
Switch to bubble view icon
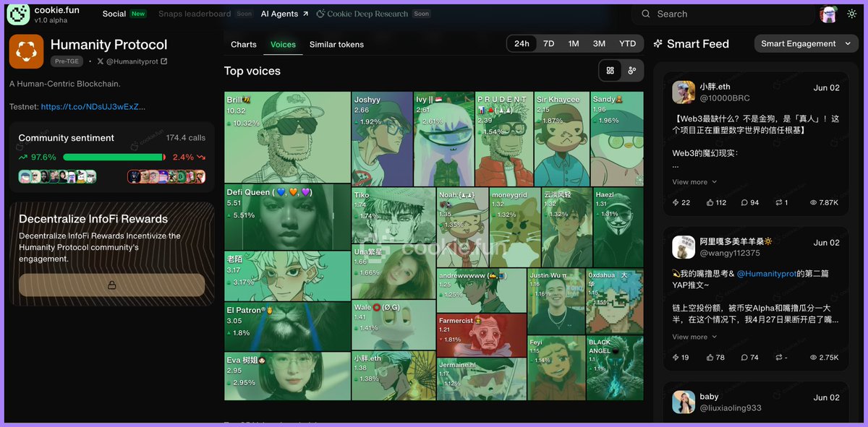pos(632,70)
